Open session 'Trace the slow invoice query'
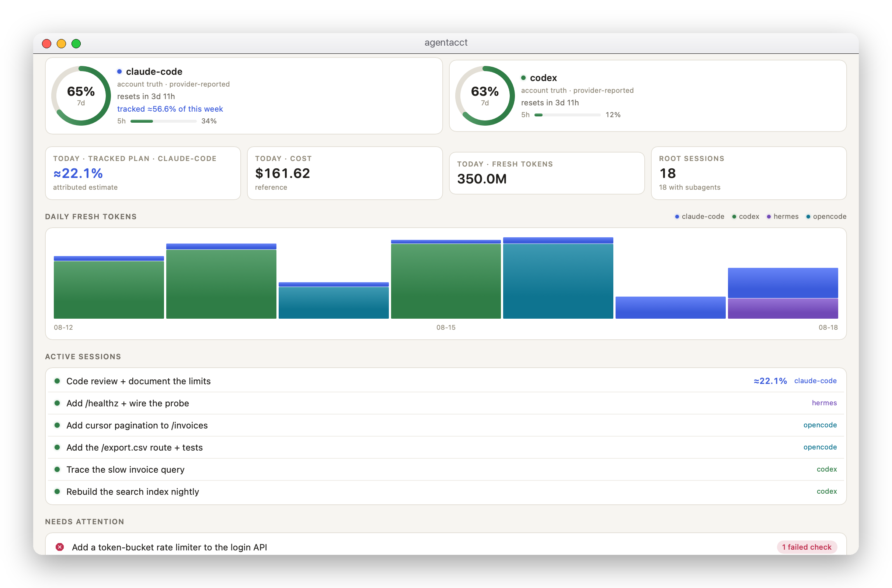 (x=446, y=469)
